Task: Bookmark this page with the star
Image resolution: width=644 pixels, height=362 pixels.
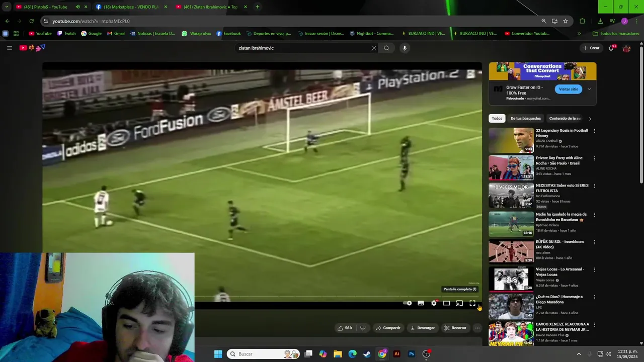Action: [x=566, y=21]
